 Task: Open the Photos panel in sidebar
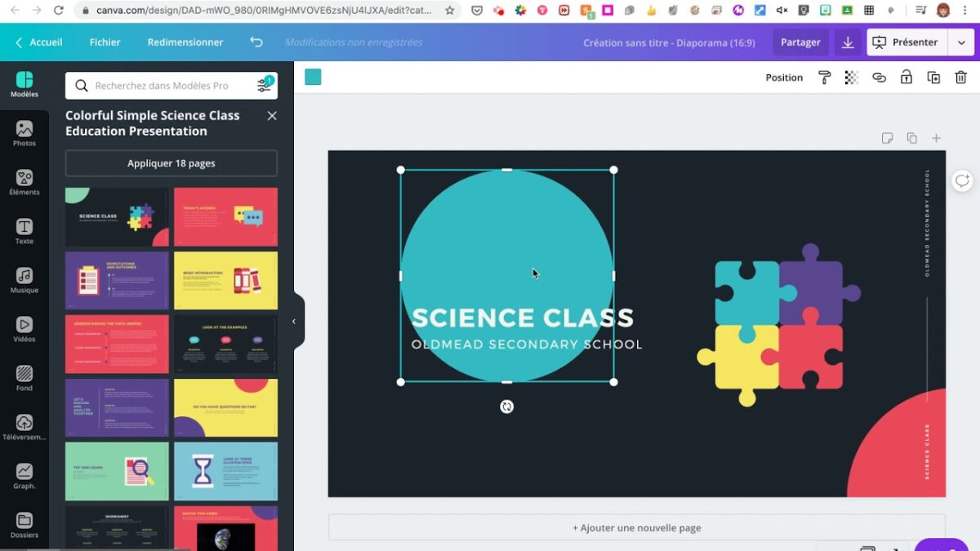pyautogui.click(x=24, y=133)
